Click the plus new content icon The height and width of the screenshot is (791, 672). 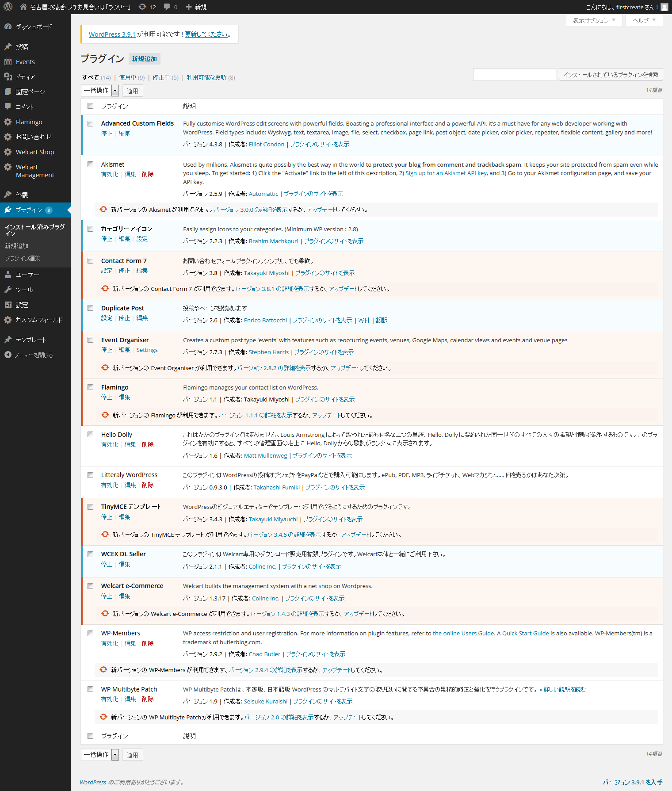point(189,7)
